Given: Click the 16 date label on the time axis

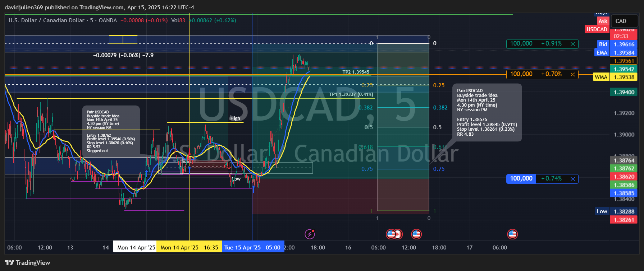Looking at the screenshot, I should [x=348, y=248].
